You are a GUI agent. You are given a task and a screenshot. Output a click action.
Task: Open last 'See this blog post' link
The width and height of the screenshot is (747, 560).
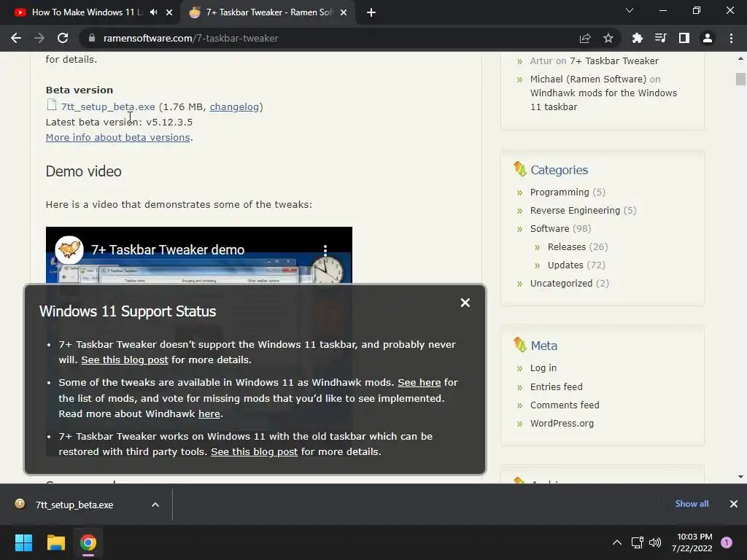pos(254,451)
